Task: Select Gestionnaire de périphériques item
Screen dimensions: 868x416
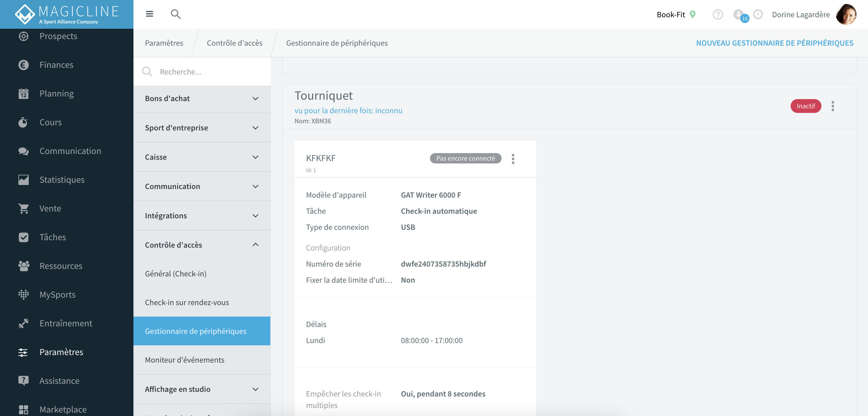Action: (x=202, y=331)
